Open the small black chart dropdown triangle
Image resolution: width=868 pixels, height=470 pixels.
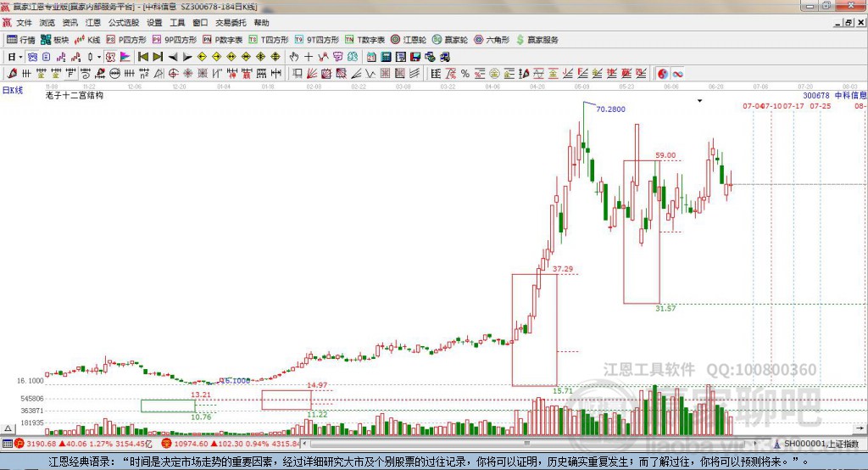point(699,101)
